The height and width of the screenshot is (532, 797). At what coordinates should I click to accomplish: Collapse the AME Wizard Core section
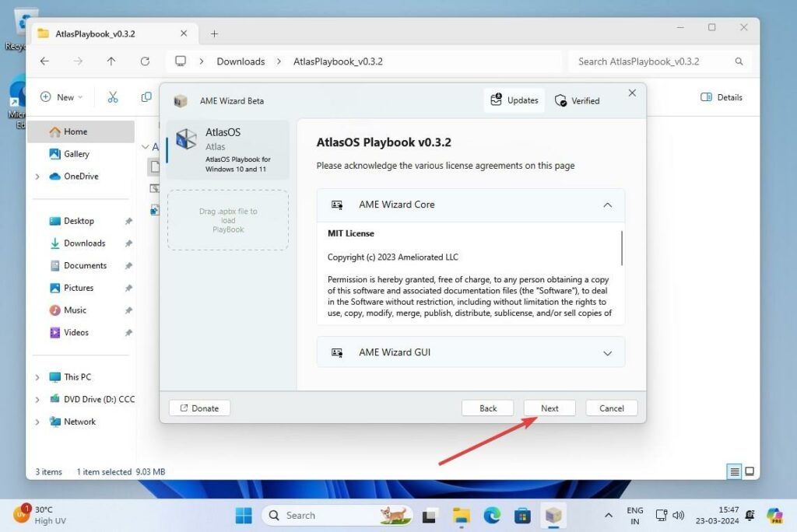tap(607, 205)
